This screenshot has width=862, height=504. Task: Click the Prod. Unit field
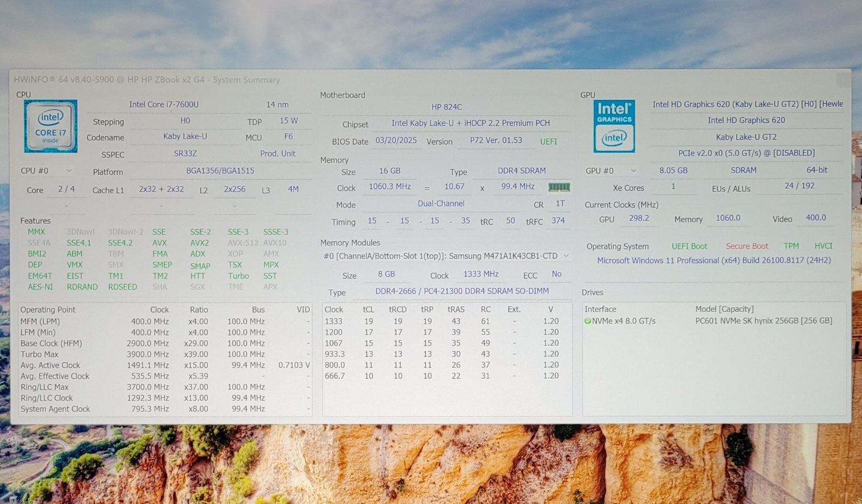coord(277,153)
